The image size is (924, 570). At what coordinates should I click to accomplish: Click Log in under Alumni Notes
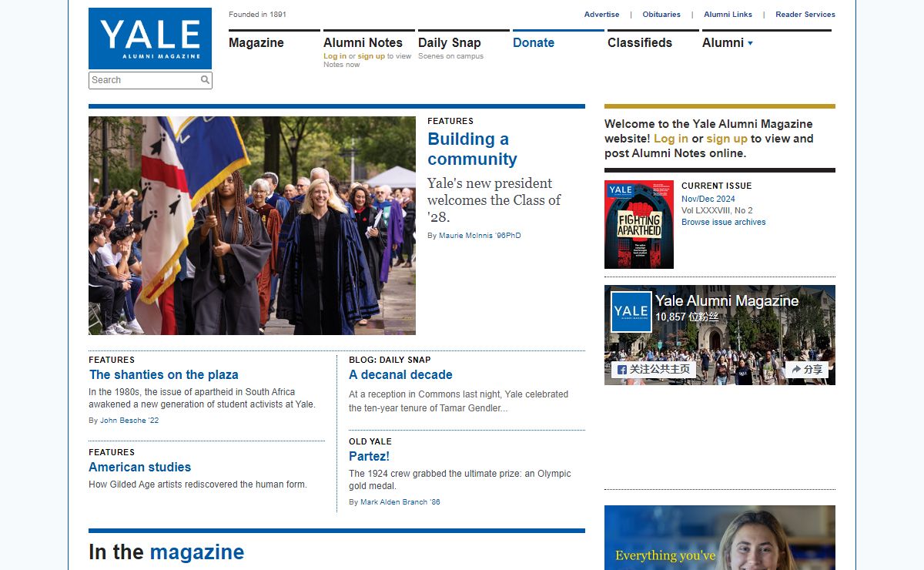point(335,56)
